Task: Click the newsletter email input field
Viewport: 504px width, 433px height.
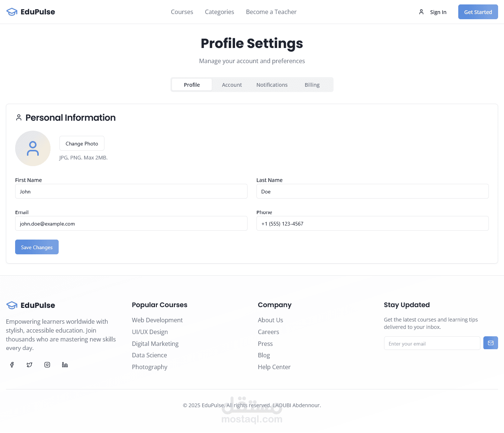Action: (432, 343)
